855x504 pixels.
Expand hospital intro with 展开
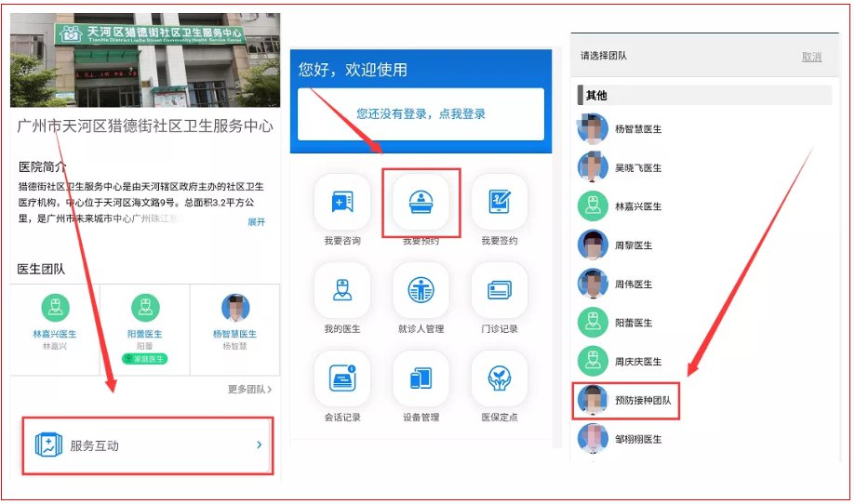(x=256, y=222)
